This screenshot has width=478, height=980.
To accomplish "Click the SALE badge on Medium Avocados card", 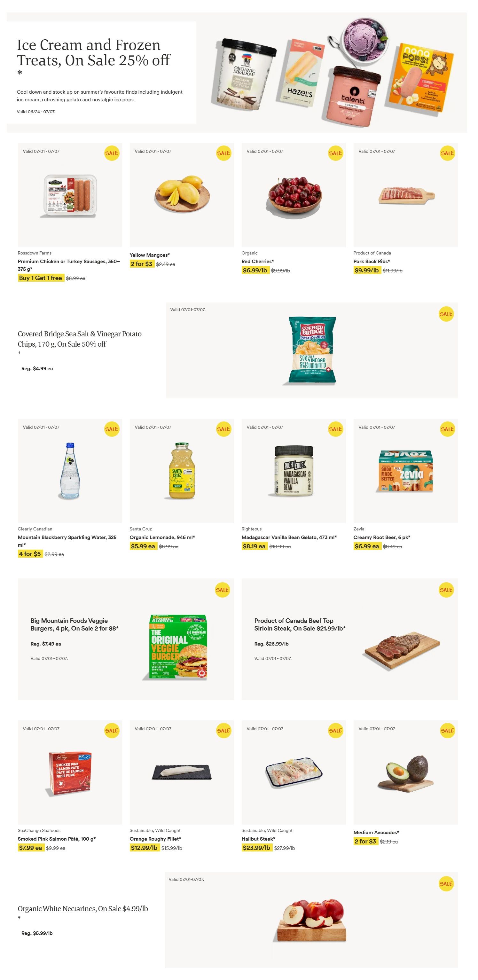I will tap(447, 730).
